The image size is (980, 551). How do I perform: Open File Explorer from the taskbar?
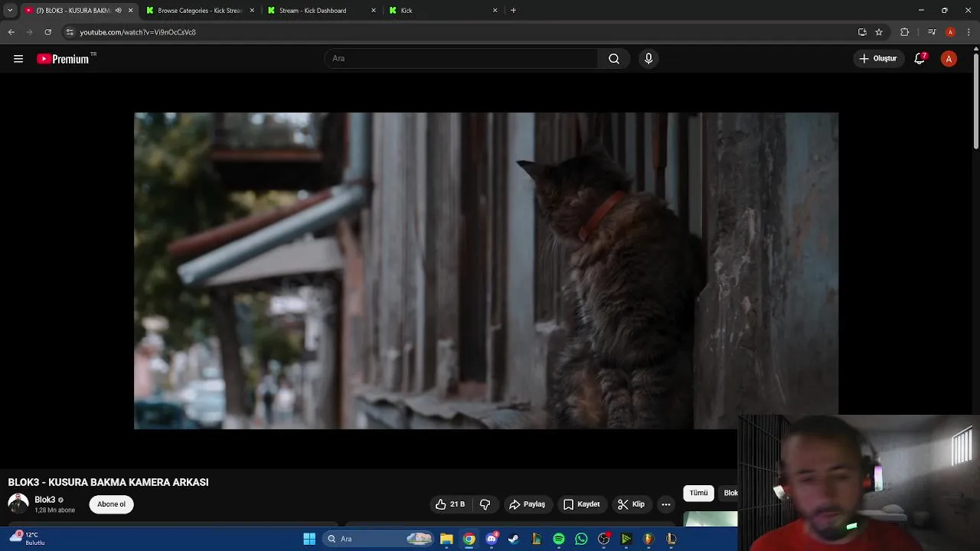click(x=446, y=539)
